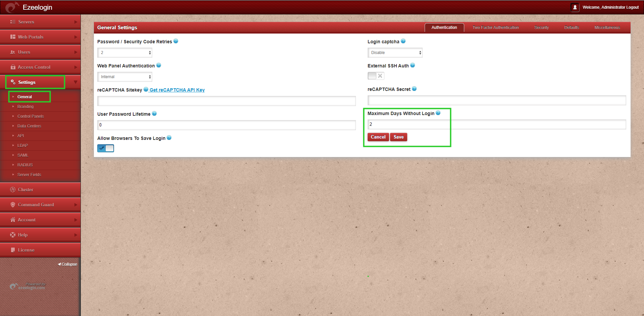Expand the Web Portals menu arrow
The width and height of the screenshot is (644, 316).
click(76, 37)
